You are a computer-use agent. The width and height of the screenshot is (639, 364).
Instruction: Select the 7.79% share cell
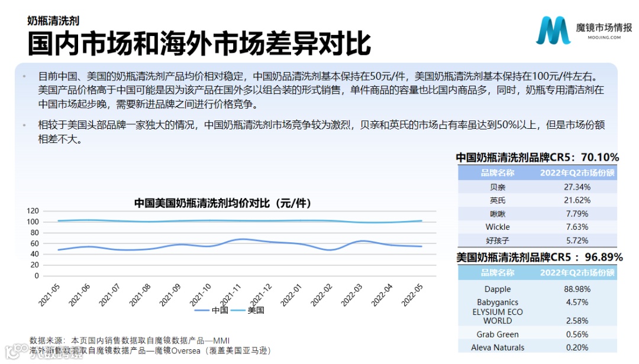577,214
